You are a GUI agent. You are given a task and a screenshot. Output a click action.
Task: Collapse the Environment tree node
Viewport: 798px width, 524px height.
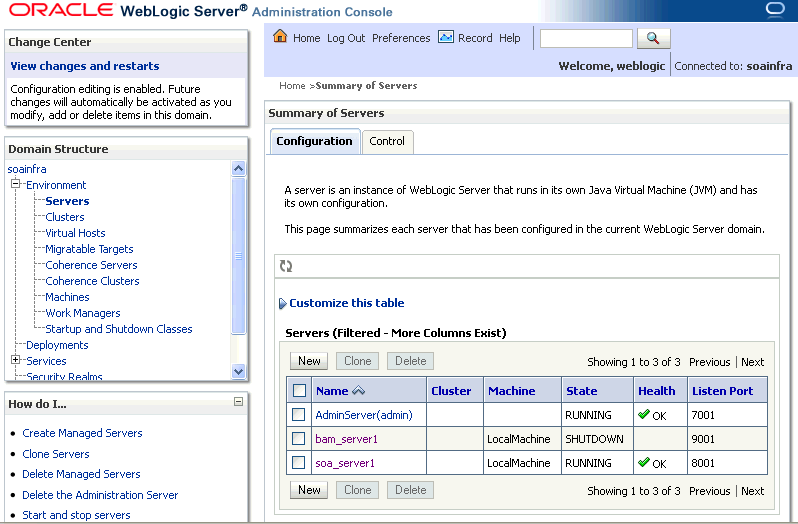[16, 184]
